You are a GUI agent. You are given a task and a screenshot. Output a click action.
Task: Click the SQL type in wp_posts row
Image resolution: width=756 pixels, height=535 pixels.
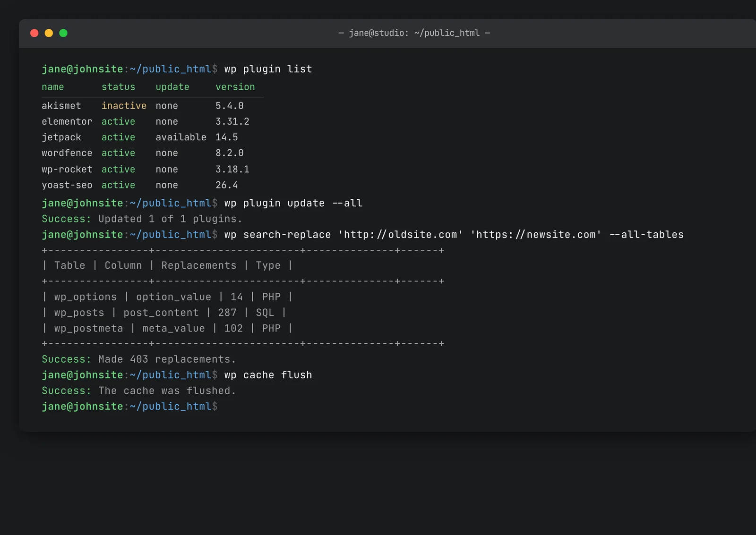[x=265, y=313]
